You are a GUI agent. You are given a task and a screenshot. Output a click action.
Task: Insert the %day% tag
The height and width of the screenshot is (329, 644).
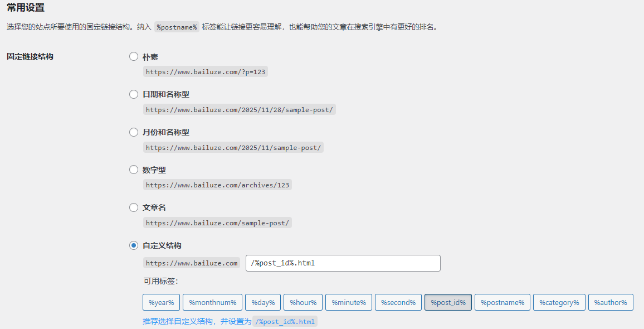click(262, 302)
